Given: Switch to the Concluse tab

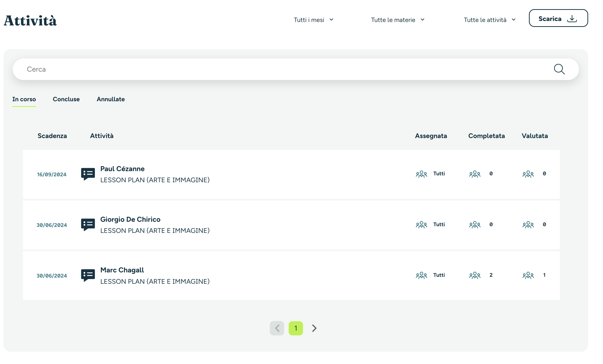Looking at the screenshot, I should coord(66,99).
